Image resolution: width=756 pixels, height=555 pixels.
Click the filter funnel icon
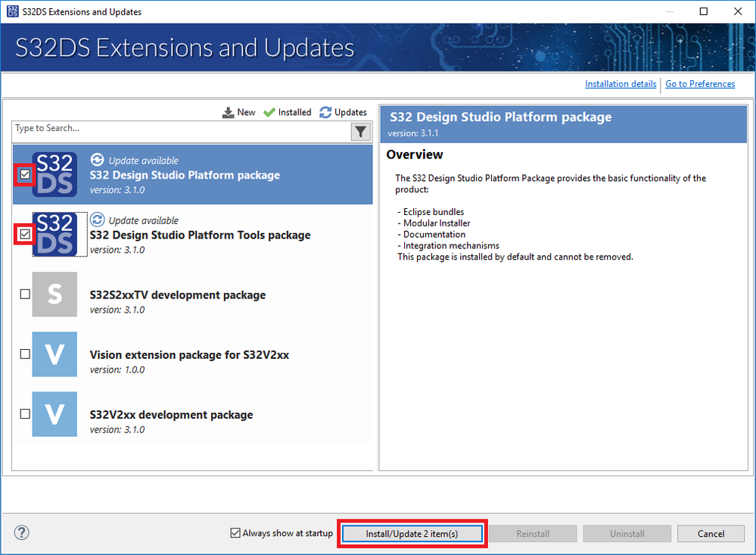tap(361, 133)
